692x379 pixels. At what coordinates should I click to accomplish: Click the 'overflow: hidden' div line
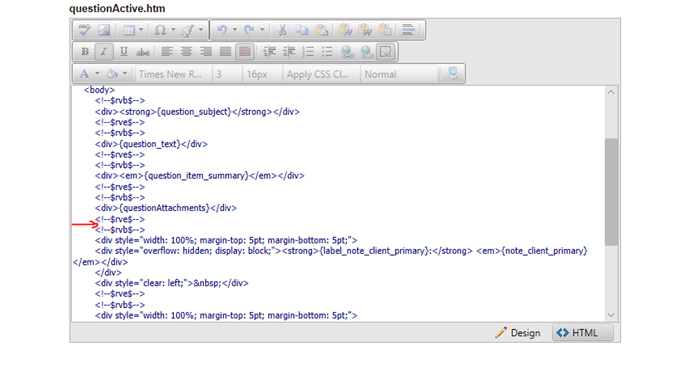click(341, 251)
